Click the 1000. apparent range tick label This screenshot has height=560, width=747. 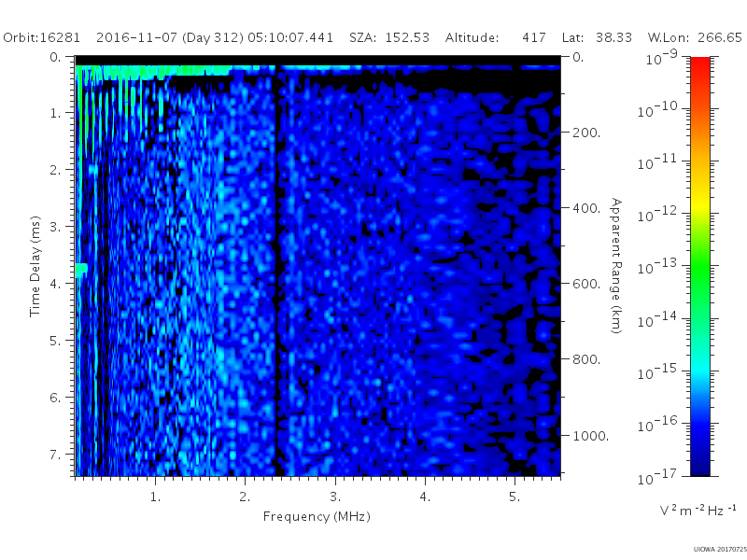[x=590, y=436]
